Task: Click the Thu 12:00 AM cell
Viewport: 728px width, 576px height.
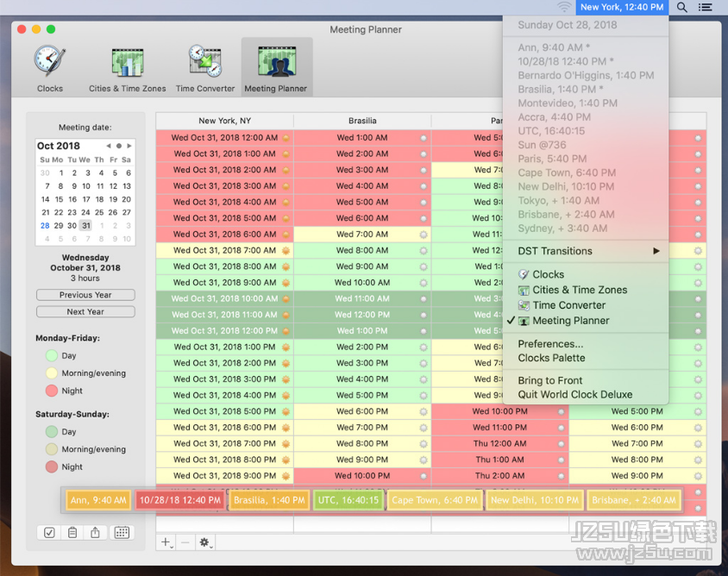Action: (500, 444)
